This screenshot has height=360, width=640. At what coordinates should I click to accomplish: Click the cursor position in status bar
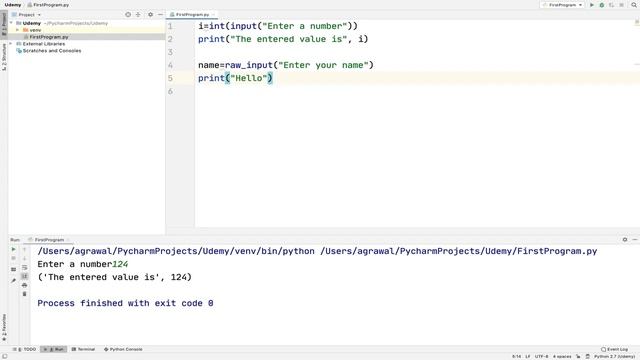[516, 356]
